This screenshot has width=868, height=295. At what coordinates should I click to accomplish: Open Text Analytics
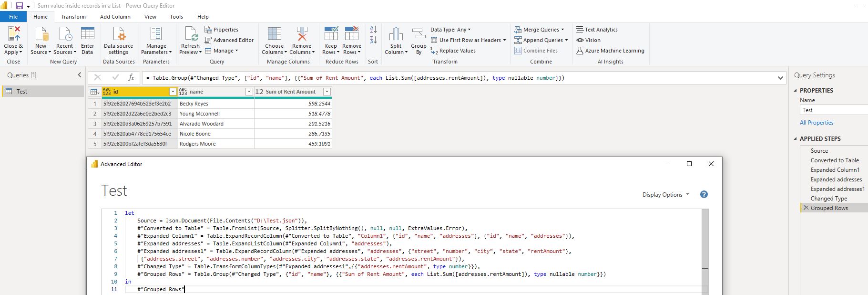pos(597,30)
